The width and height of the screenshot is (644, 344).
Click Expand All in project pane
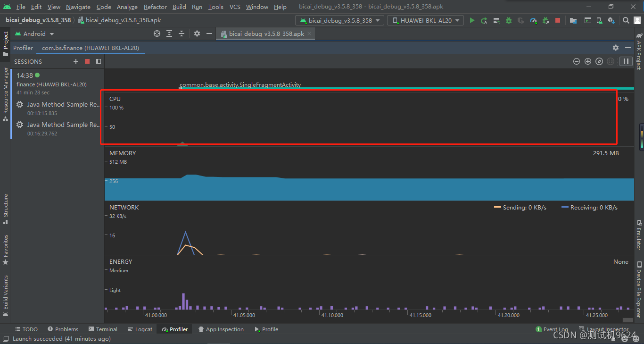169,34
